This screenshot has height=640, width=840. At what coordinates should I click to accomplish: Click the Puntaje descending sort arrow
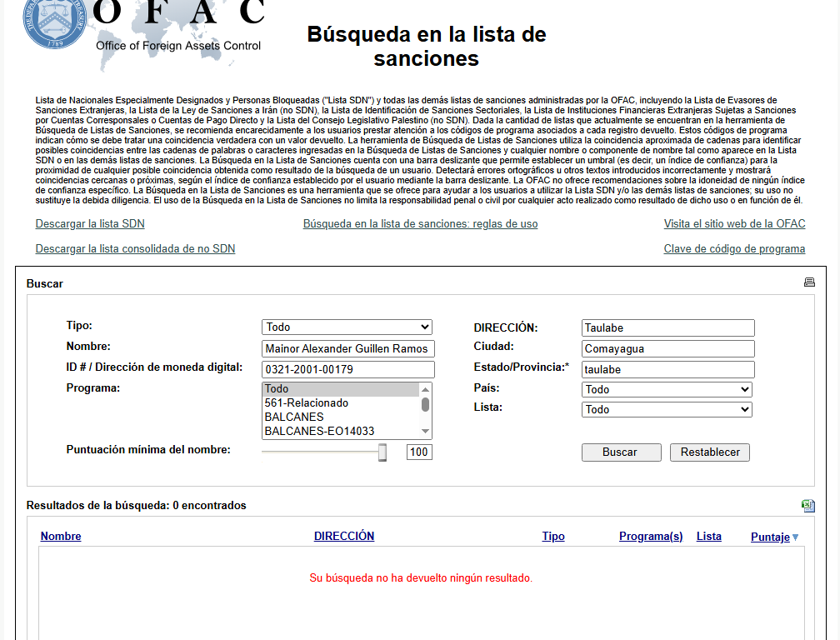coord(796,537)
